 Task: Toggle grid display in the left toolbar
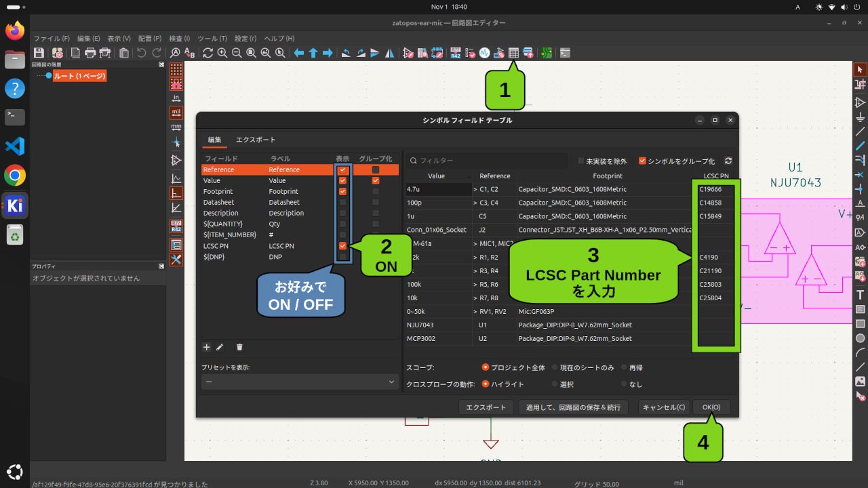[176, 69]
